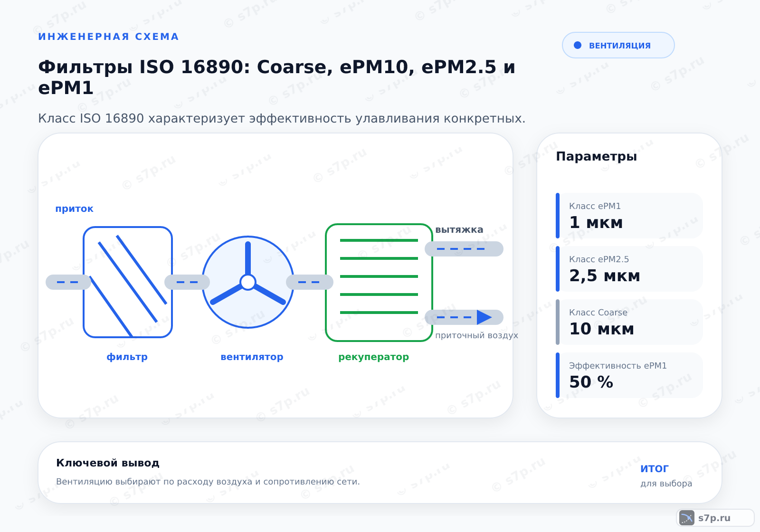Click the 2,5 мкм value
760x532 pixels.
[605, 276]
